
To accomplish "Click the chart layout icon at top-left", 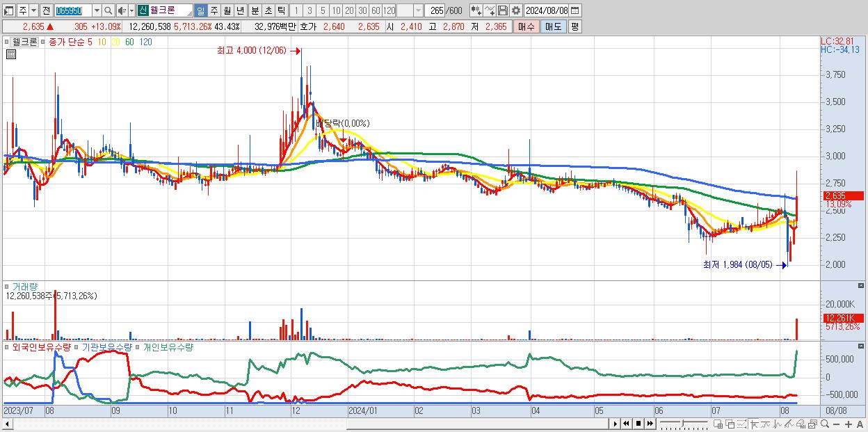I will [x=8, y=10].
